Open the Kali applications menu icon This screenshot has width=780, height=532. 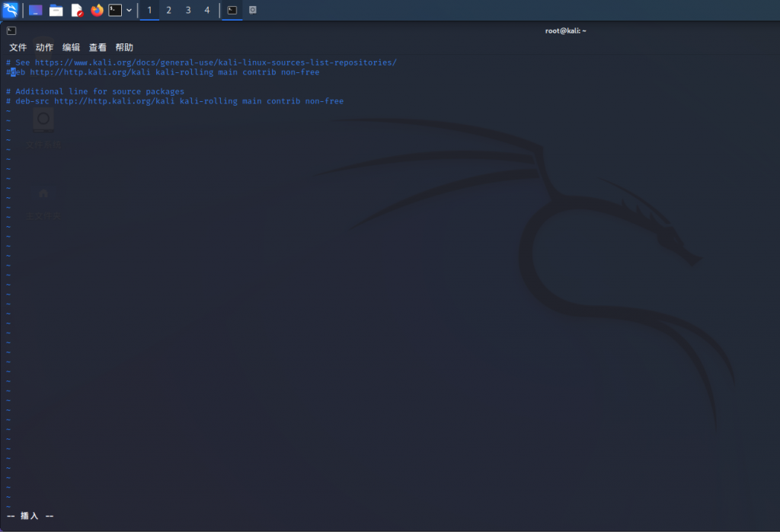[10, 10]
